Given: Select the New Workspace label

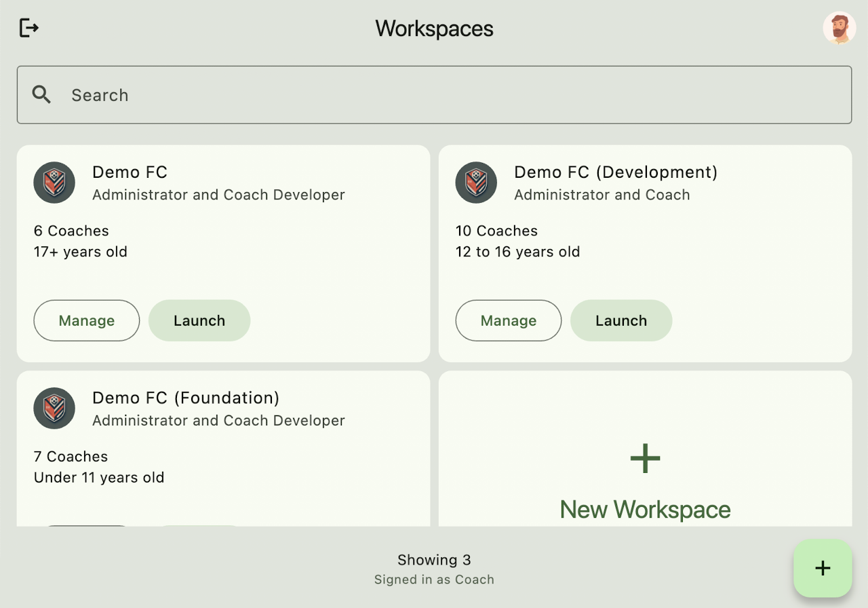Looking at the screenshot, I should click(x=645, y=509).
